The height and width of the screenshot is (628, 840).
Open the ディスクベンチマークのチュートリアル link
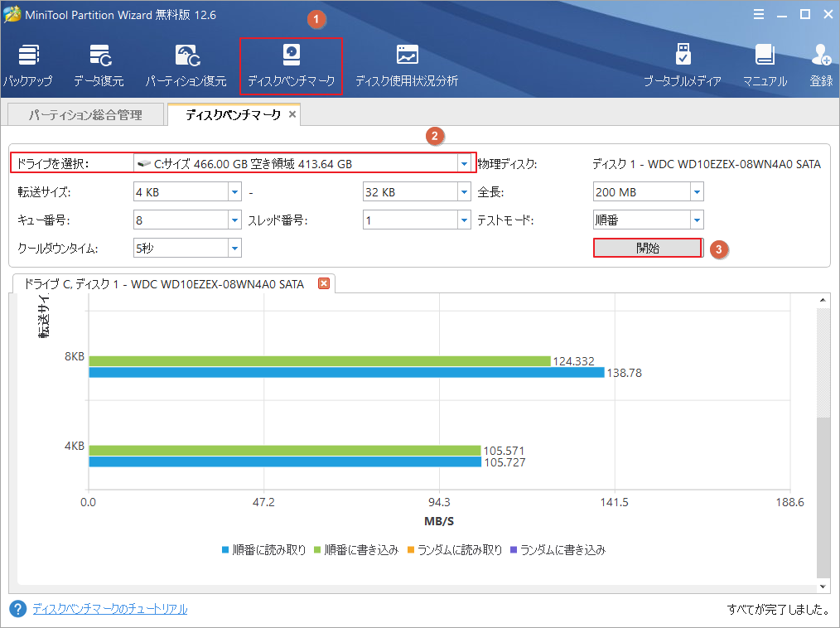[110, 609]
